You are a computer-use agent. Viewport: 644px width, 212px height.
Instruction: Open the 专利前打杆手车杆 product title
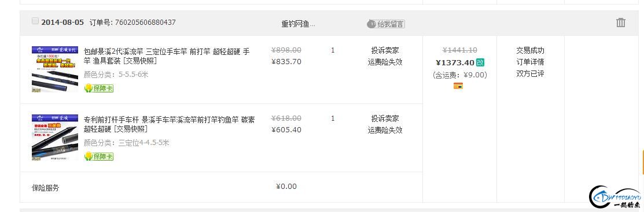[169, 124]
